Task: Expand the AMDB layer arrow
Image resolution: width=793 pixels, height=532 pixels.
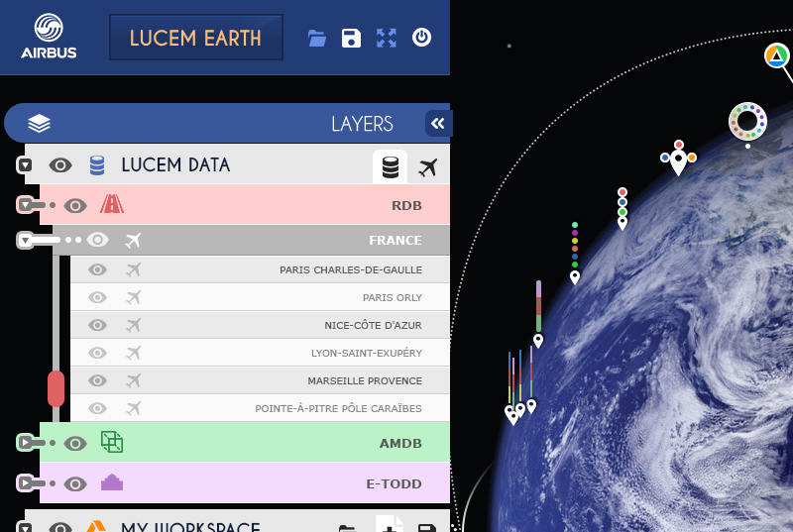Action: [25, 443]
